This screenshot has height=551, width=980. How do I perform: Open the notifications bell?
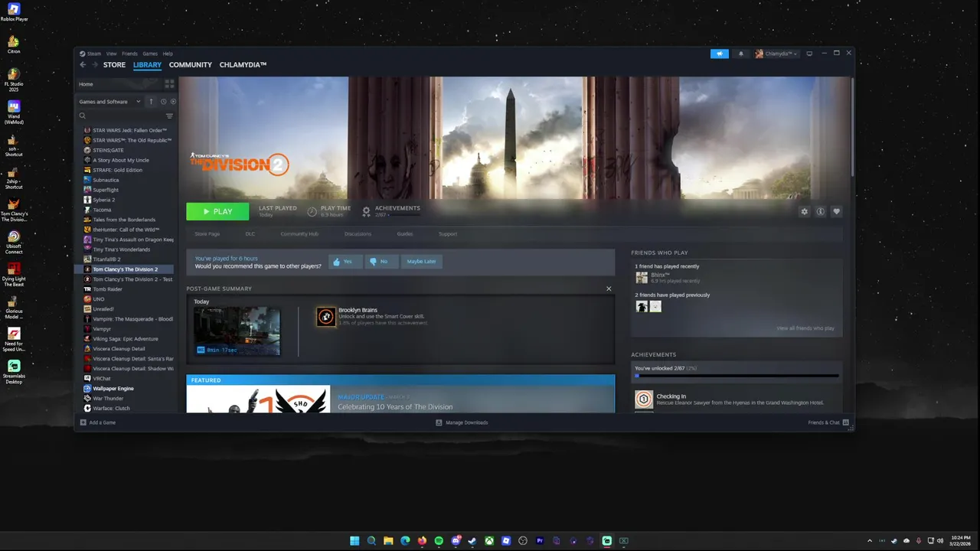(740, 54)
